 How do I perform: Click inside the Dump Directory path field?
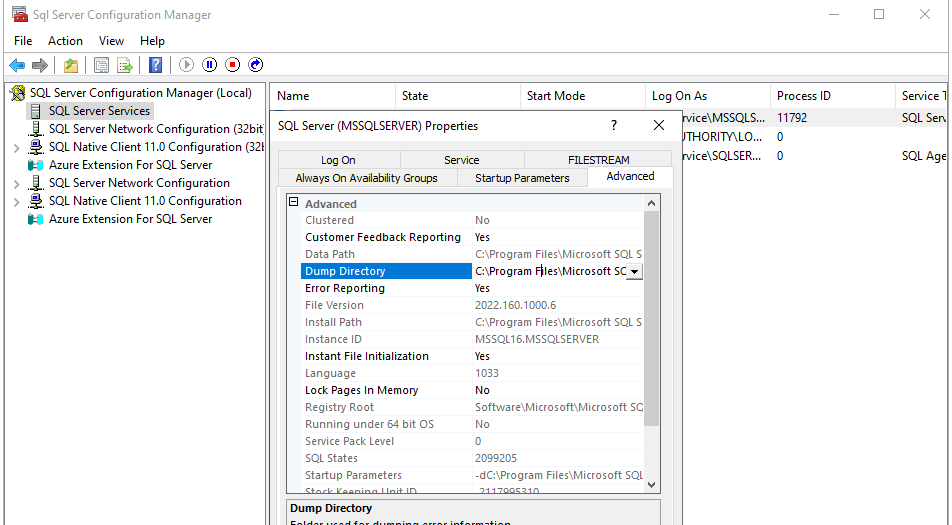pos(549,271)
